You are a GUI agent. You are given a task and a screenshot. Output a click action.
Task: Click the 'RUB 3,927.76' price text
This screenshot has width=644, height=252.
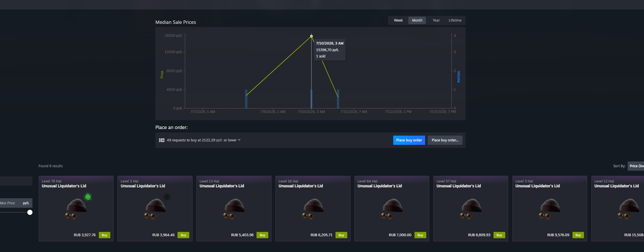85,235
